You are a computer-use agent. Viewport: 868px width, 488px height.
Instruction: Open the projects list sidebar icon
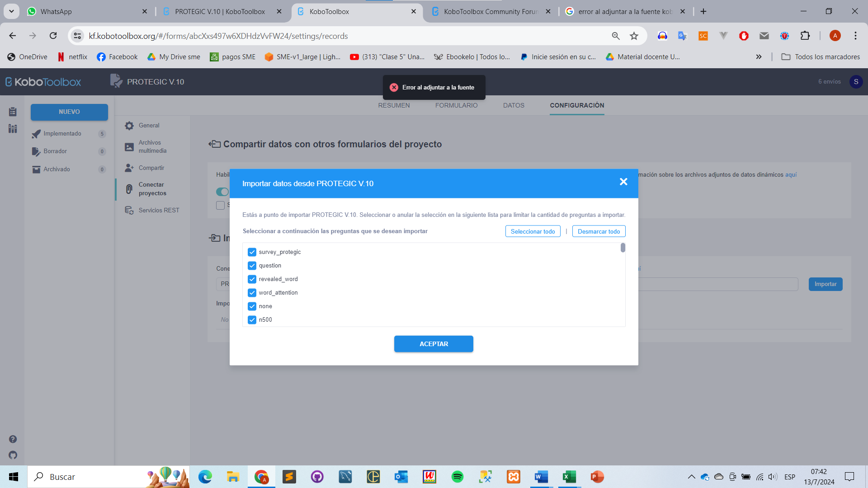point(13,112)
